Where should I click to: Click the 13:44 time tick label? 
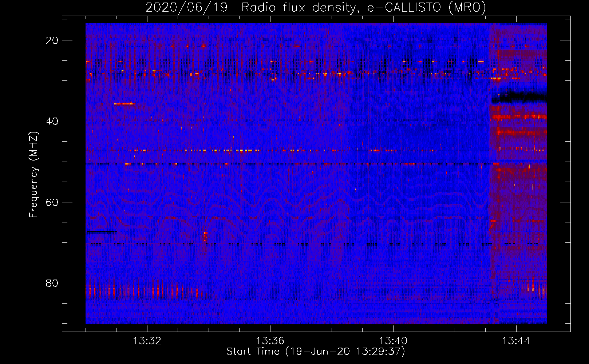(x=516, y=341)
